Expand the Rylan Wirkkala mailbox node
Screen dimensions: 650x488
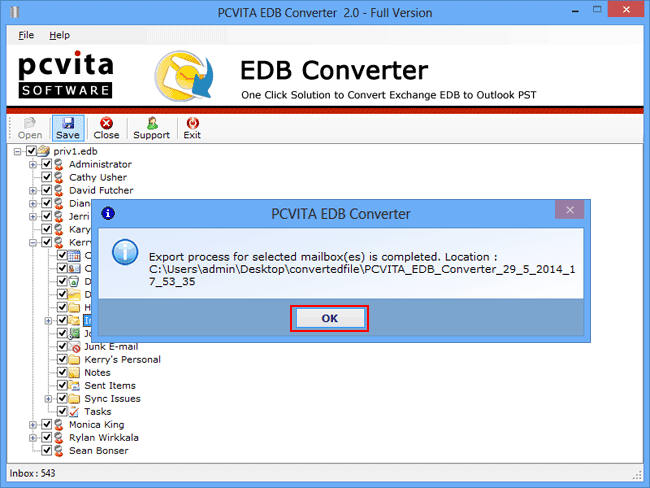(33, 438)
